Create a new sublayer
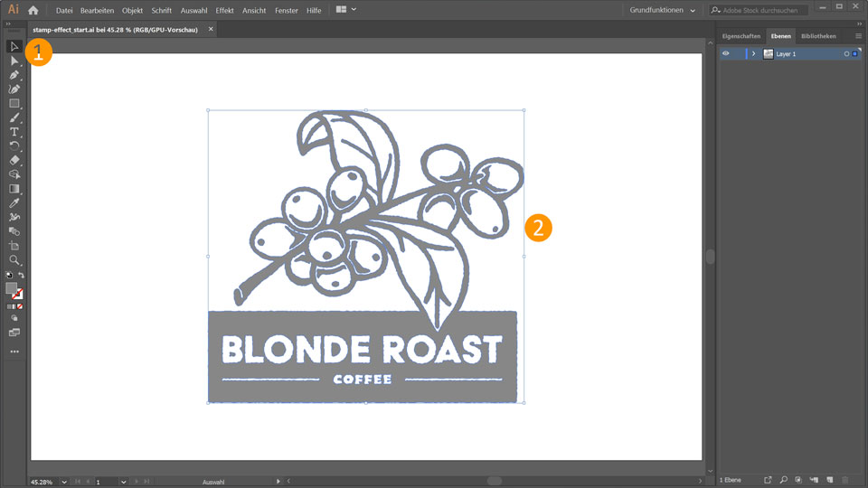The height and width of the screenshot is (488, 868). [x=814, y=480]
